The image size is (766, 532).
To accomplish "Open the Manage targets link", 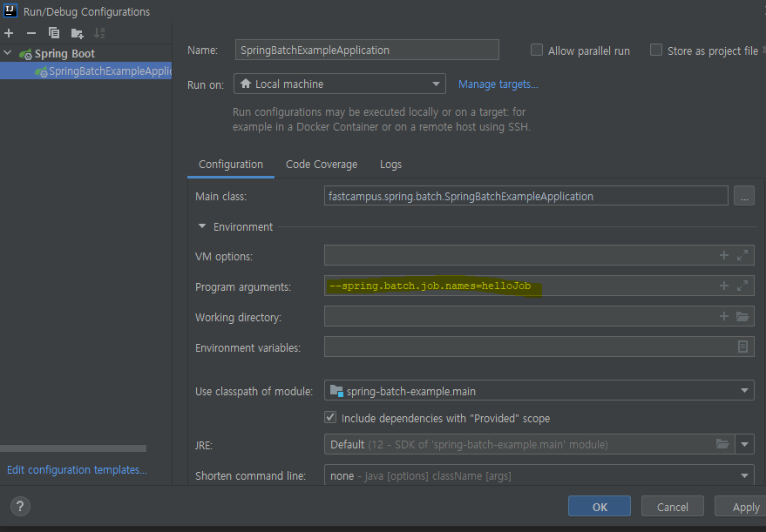I will click(498, 84).
